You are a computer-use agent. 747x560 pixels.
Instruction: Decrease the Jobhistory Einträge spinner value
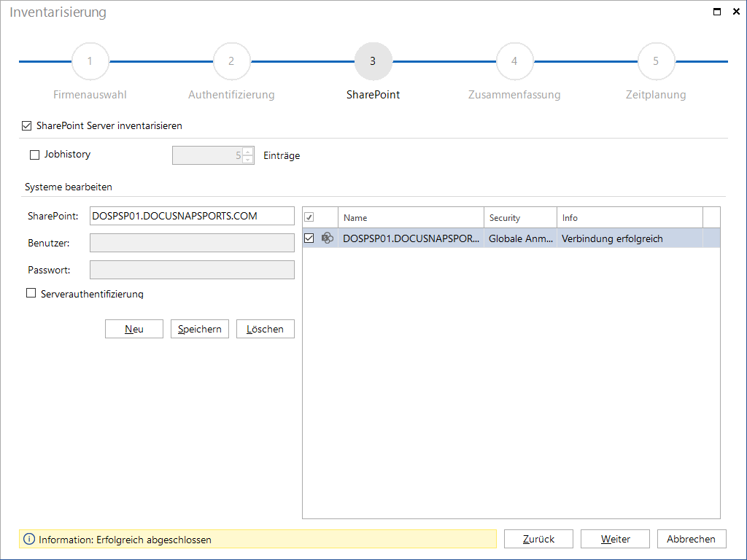[248, 160]
